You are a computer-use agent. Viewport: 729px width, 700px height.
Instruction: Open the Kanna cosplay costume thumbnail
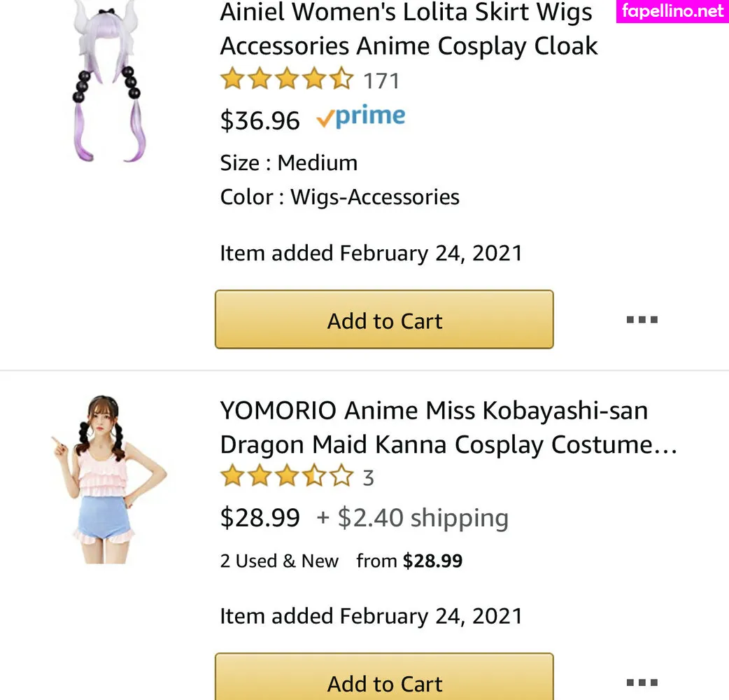point(109,479)
